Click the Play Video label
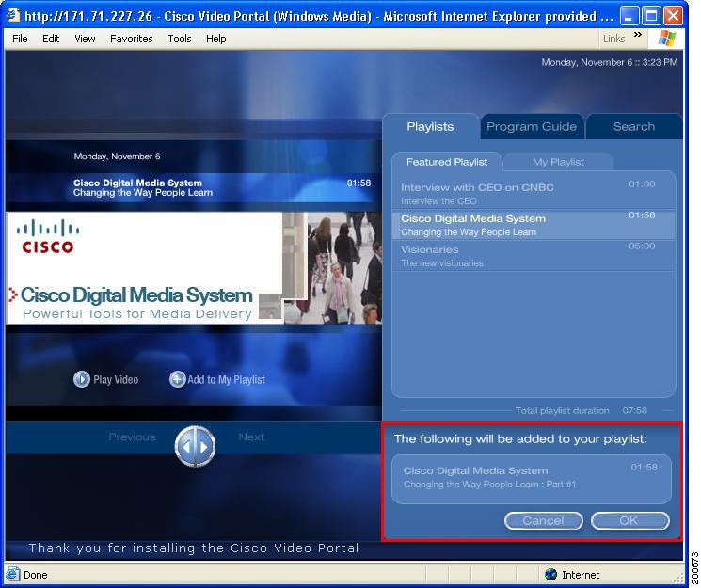The height and width of the screenshot is (588, 701). click(116, 380)
